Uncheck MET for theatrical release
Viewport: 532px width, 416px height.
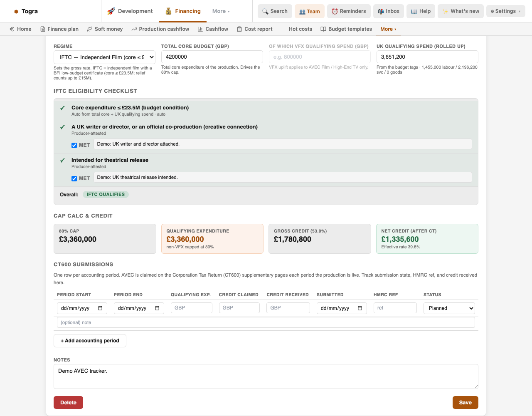click(x=74, y=178)
